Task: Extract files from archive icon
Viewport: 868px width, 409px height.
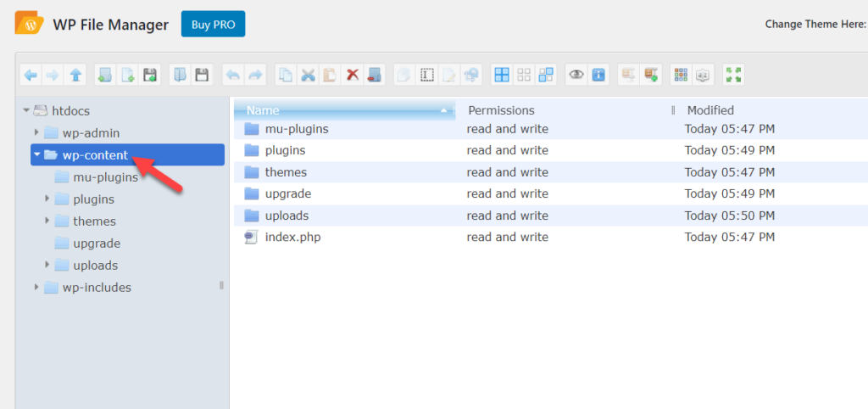Action: [628, 75]
